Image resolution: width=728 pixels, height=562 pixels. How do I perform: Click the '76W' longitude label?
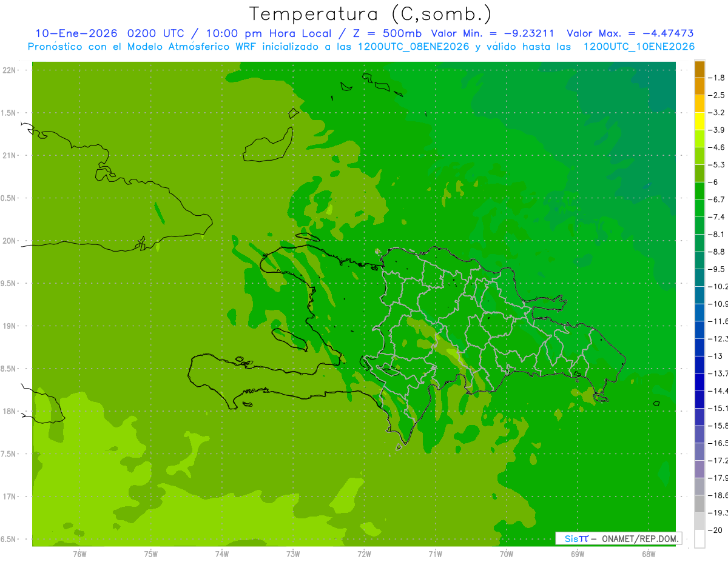click(x=79, y=554)
